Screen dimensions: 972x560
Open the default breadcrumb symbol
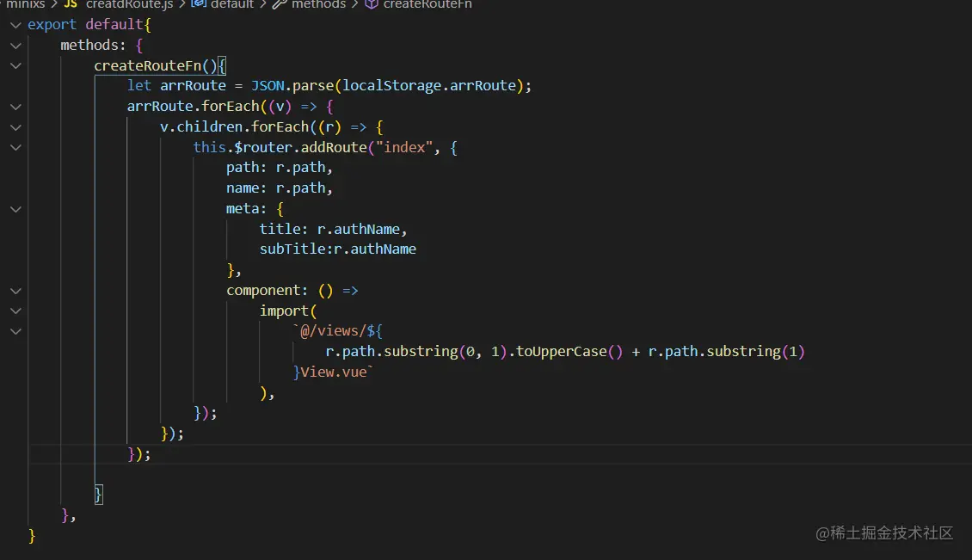click(232, 4)
